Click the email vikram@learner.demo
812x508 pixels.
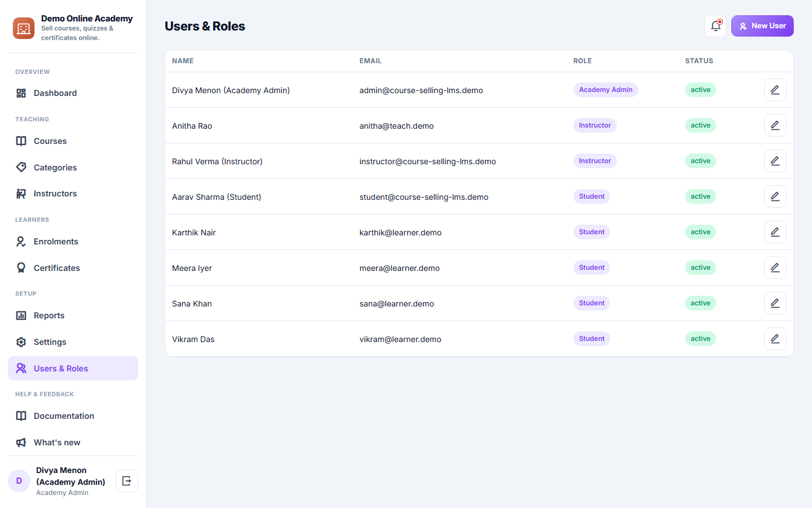click(400, 339)
